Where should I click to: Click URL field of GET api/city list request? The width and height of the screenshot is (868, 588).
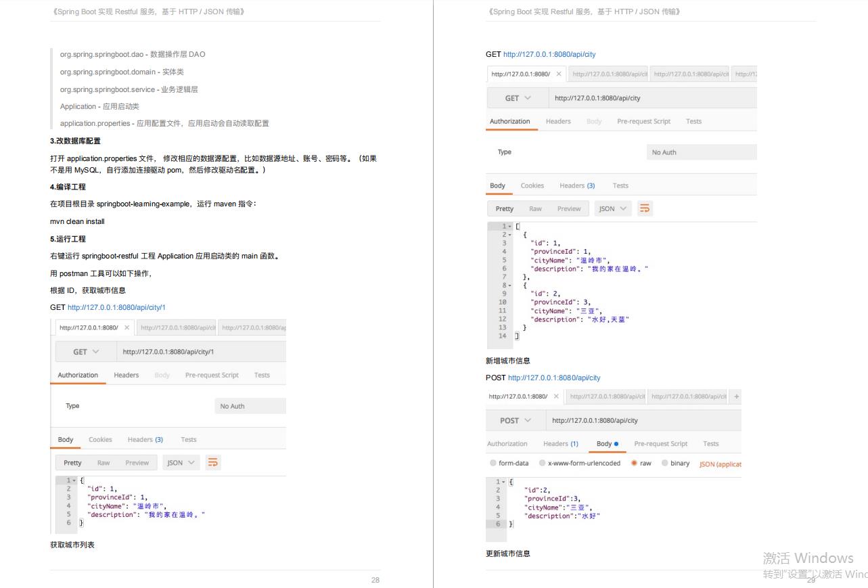[x=654, y=98]
